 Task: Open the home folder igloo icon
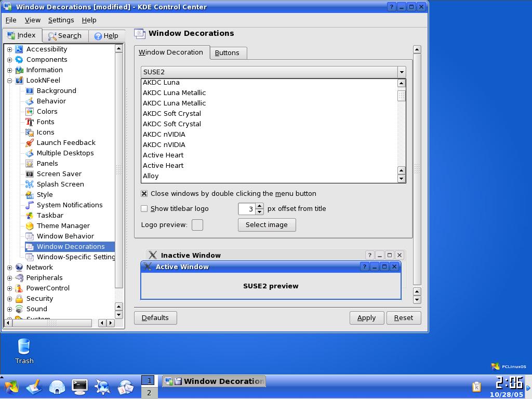click(57, 387)
